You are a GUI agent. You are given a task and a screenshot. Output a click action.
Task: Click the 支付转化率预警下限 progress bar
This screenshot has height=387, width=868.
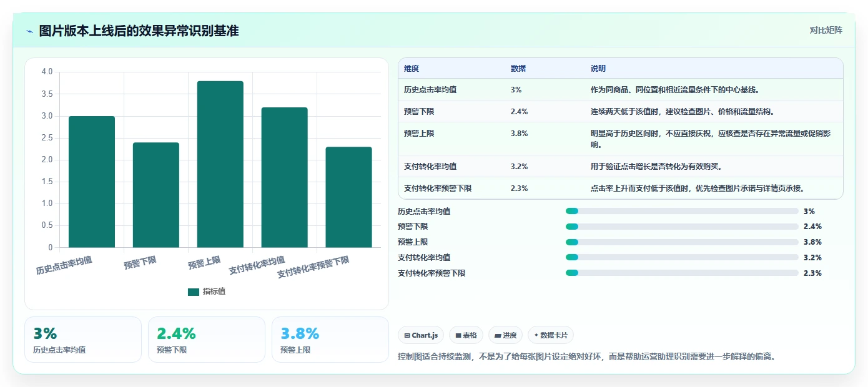tap(682, 273)
